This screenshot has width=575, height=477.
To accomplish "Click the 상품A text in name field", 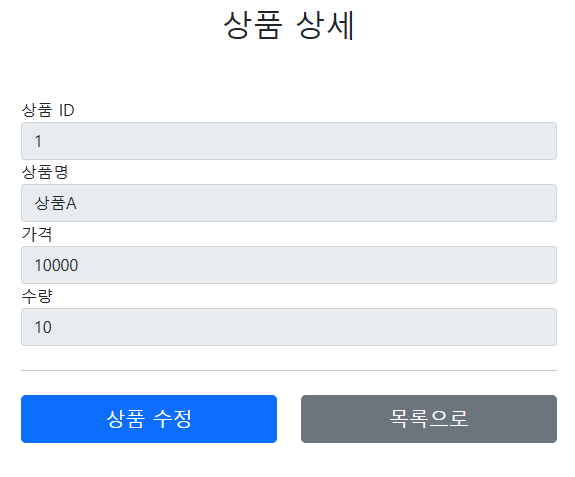I will [x=55, y=203].
